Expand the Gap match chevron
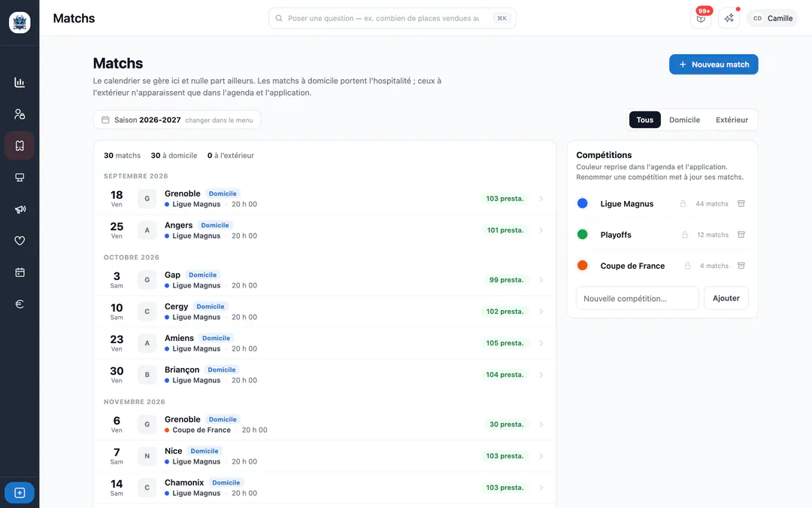Screen dimensions: 812x508 (x=541, y=280)
